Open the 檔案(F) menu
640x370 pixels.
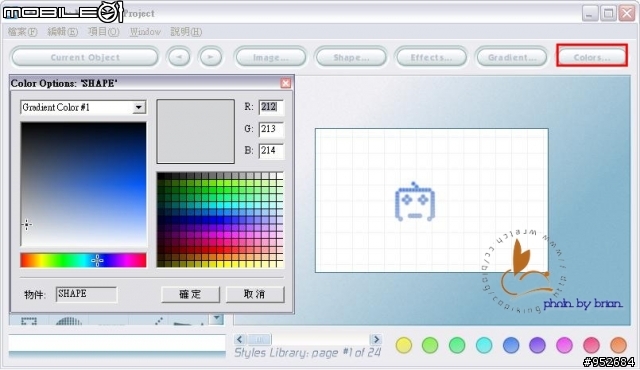[22, 32]
